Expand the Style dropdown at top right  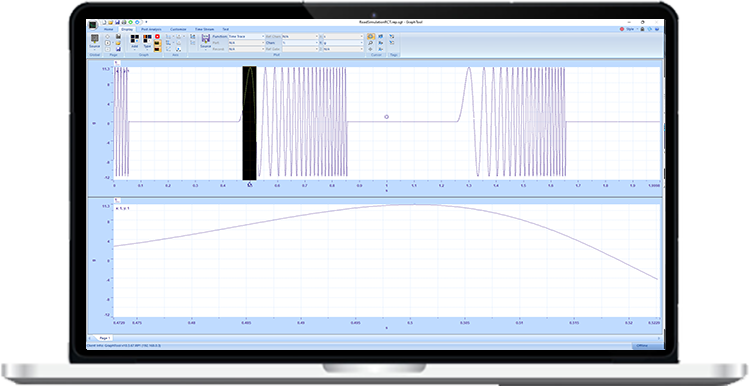click(632, 29)
